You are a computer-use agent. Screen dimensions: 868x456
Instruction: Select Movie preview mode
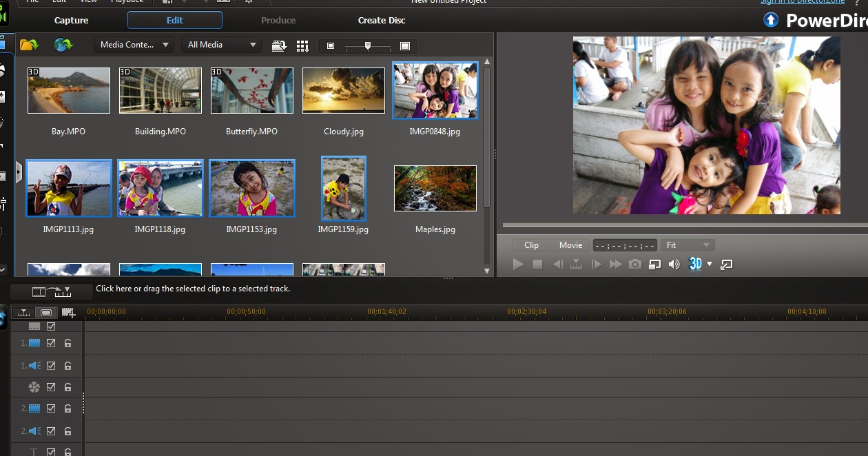pos(570,245)
